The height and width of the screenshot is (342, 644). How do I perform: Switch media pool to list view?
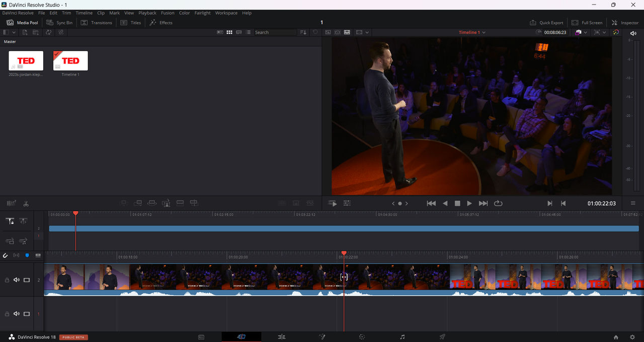[x=249, y=32]
